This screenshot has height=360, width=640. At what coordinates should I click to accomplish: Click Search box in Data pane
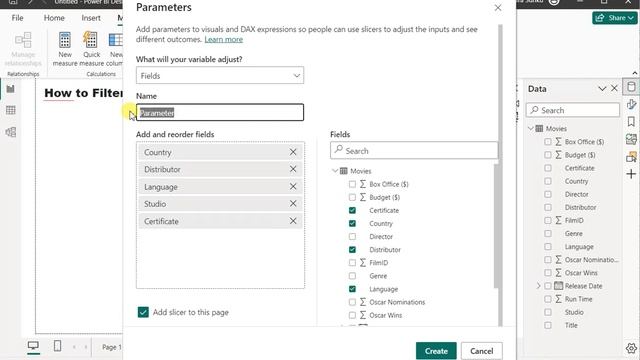[x=573, y=110]
